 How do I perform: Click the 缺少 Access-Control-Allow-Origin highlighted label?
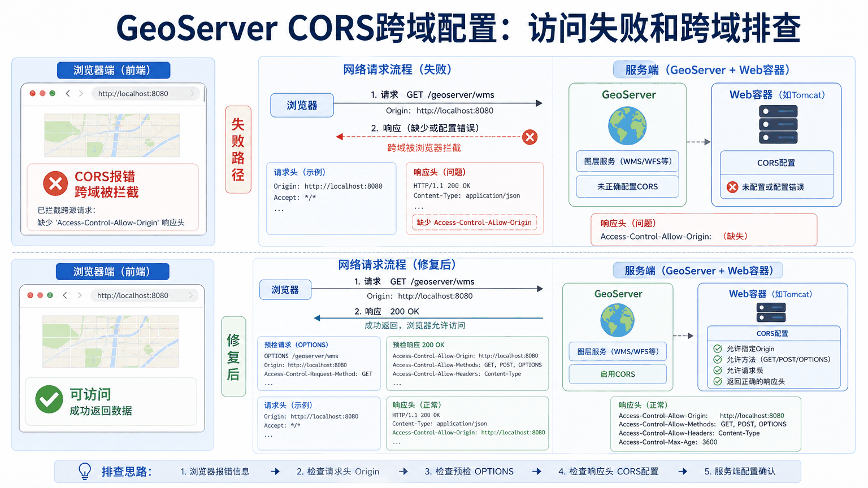(474, 223)
